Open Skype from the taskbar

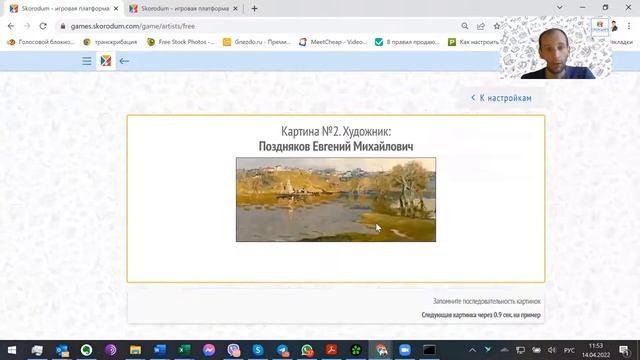click(x=258, y=350)
